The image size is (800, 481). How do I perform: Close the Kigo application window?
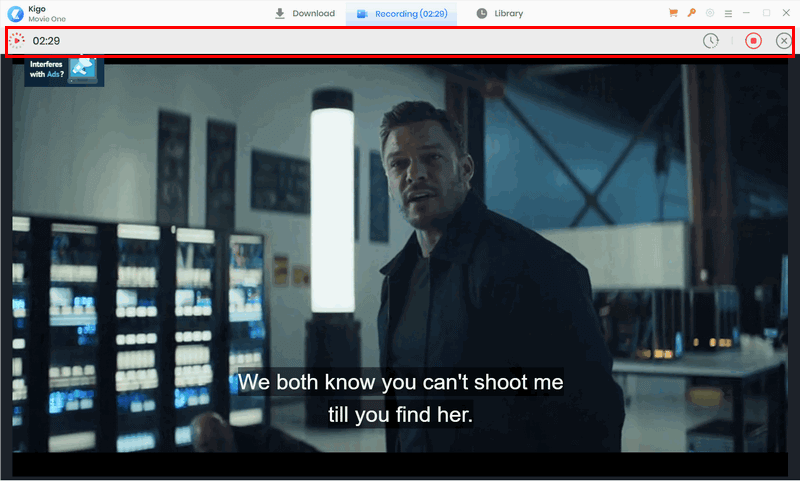tap(786, 13)
